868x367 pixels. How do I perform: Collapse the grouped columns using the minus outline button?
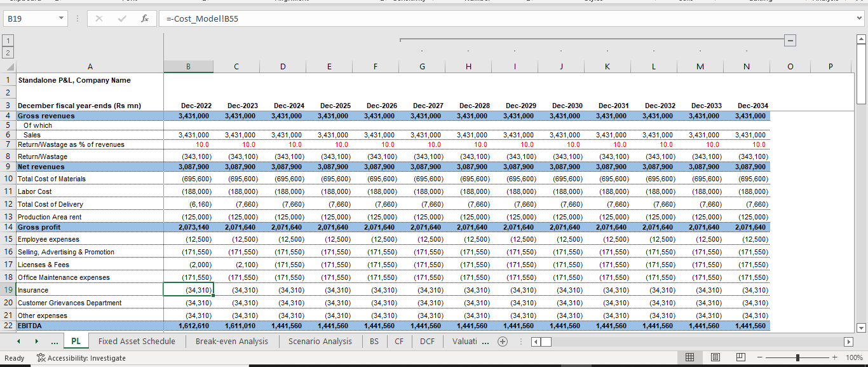(790, 39)
